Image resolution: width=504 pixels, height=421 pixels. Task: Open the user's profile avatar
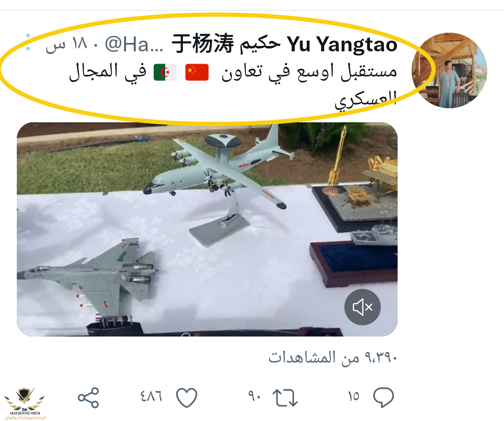(x=449, y=70)
